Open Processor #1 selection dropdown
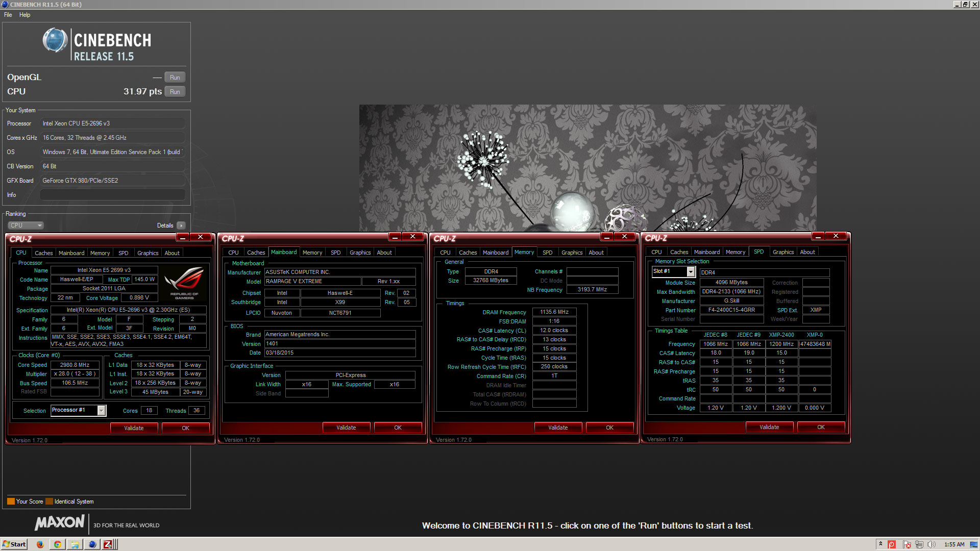Viewport: 980px width, 551px height. pos(101,411)
